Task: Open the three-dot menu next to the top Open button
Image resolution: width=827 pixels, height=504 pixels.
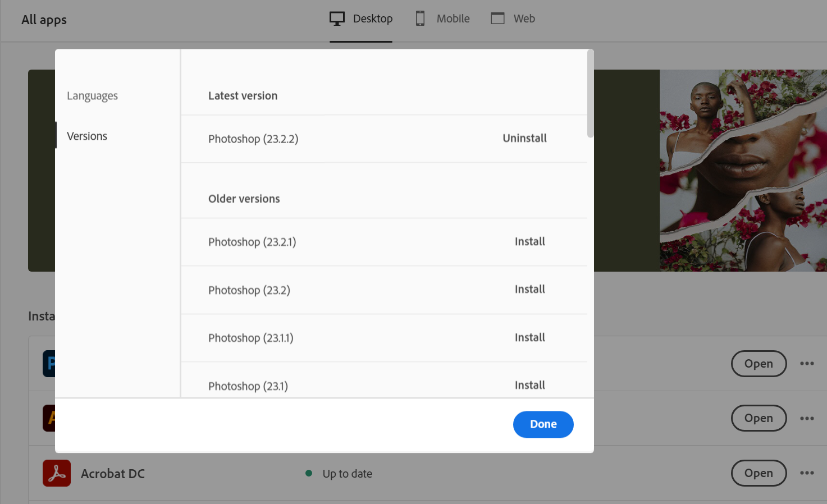Action: click(807, 364)
